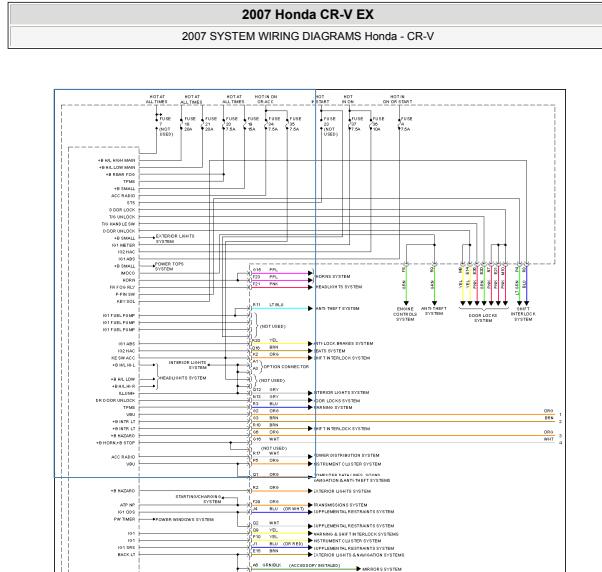Image resolution: width=602 pixels, height=572 pixels.
Task: Click 'EXTERIOR LIGHTS & NAVIGATION SYSTEMS' label
Action: (x=359, y=555)
